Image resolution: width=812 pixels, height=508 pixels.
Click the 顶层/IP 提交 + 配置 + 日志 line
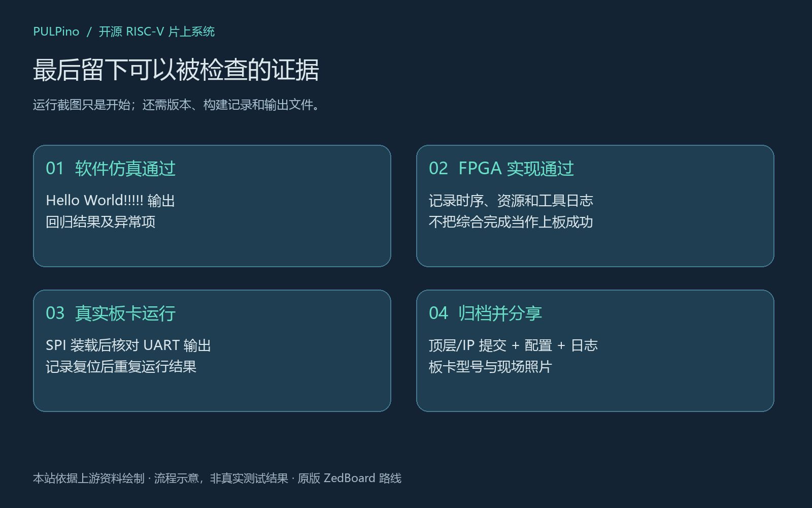(x=514, y=345)
